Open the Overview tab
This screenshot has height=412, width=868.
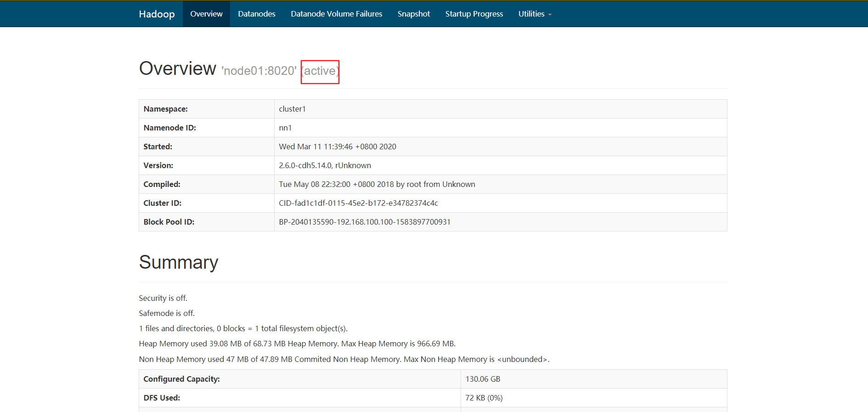pos(206,14)
